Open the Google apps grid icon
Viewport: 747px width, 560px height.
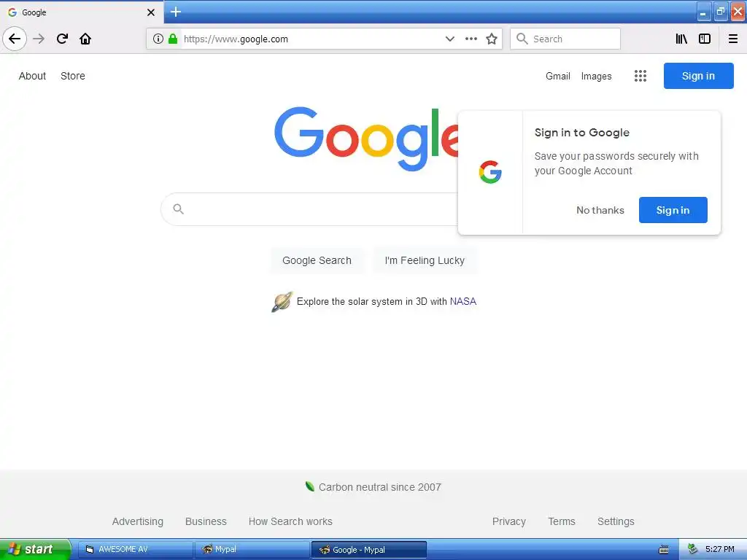[640, 76]
